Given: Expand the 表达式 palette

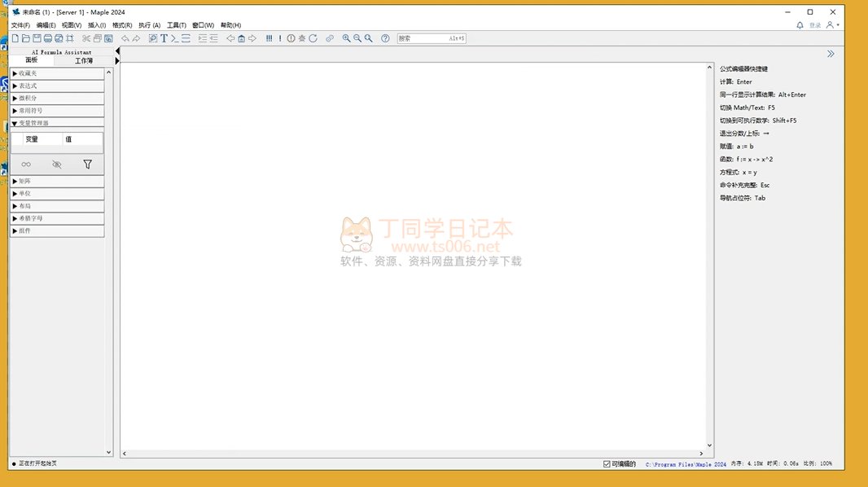Looking at the screenshot, I should click(57, 86).
